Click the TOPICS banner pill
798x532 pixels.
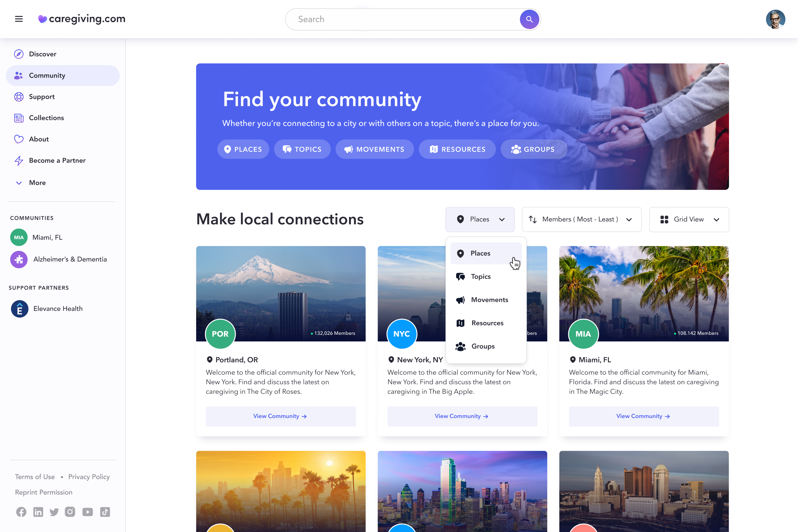click(x=302, y=149)
